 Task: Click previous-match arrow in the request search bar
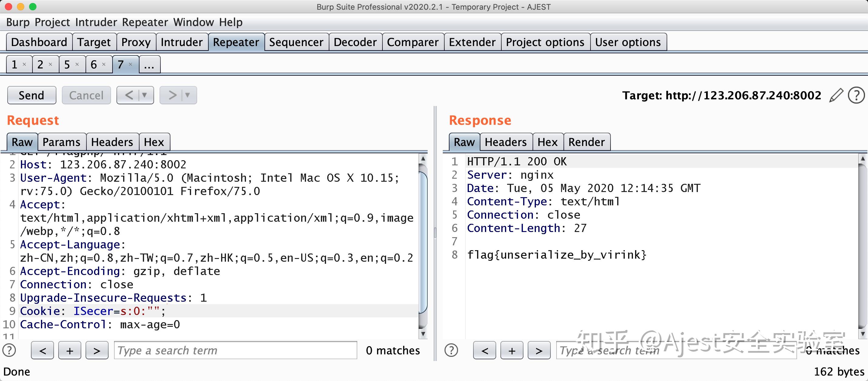(x=42, y=350)
